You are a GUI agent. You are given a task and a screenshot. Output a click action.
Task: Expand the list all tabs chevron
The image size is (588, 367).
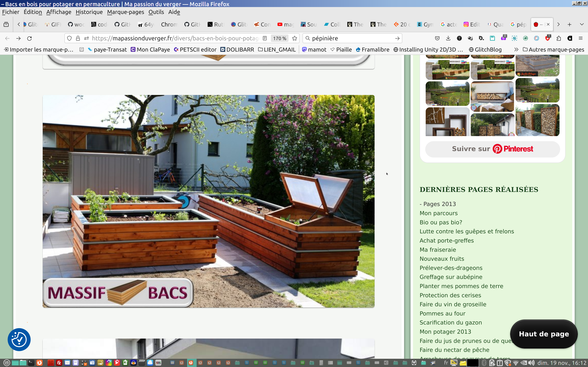[582, 24]
